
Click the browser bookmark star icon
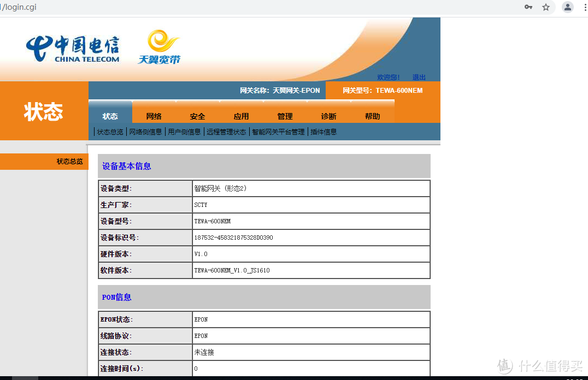(546, 8)
